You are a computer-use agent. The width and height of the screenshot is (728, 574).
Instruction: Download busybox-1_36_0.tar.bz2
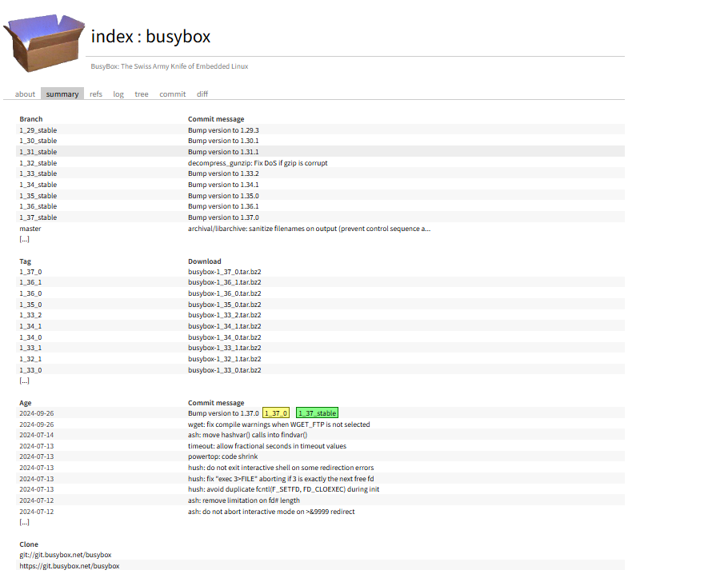(225, 293)
